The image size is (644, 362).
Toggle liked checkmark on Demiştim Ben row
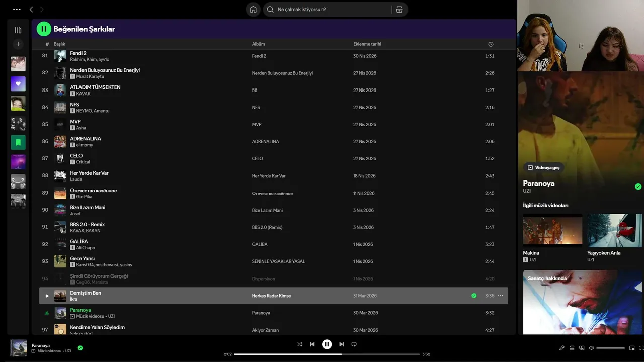(x=474, y=296)
